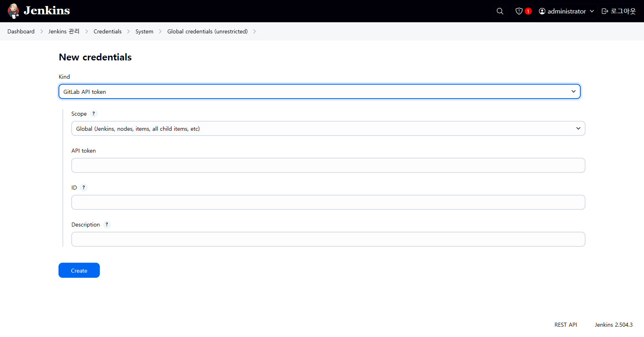Viewport: 644px width, 337px height.
Task: Open Jenkins 관리 breadcrumb
Action: point(64,31)
